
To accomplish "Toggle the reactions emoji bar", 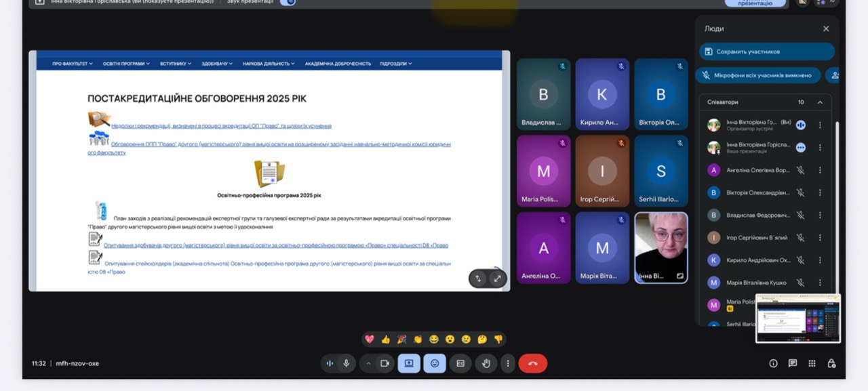I will pos(435,363).
